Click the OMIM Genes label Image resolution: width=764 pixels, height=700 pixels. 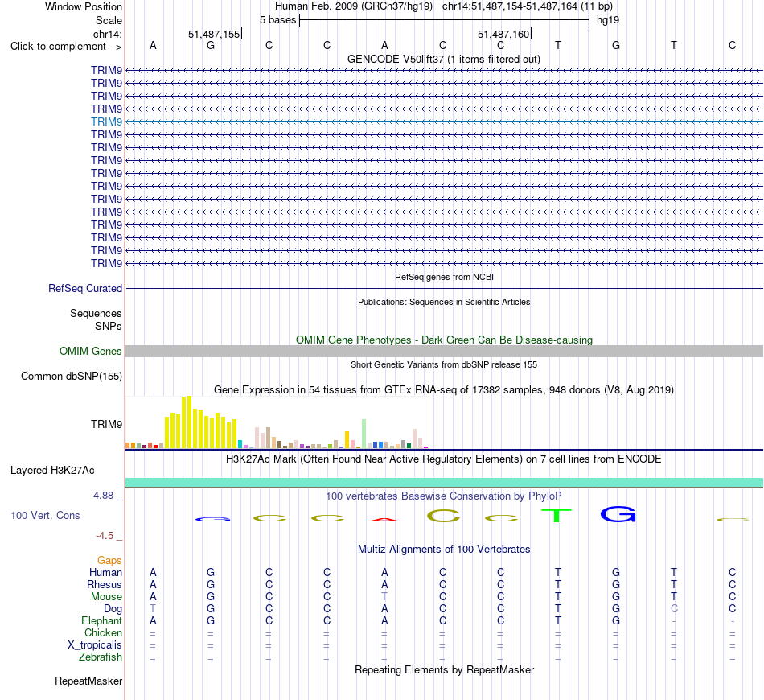91,351
